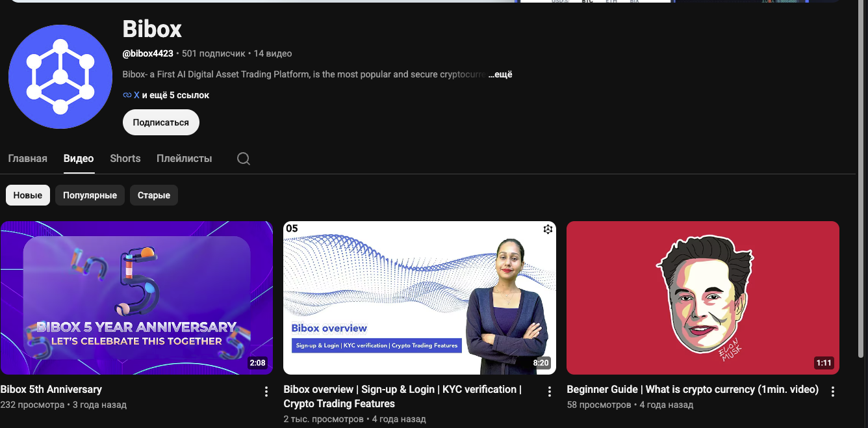Viewport: 868px width, 428px height.
Task: Click the link icon next to X
Action: [127, 95]
